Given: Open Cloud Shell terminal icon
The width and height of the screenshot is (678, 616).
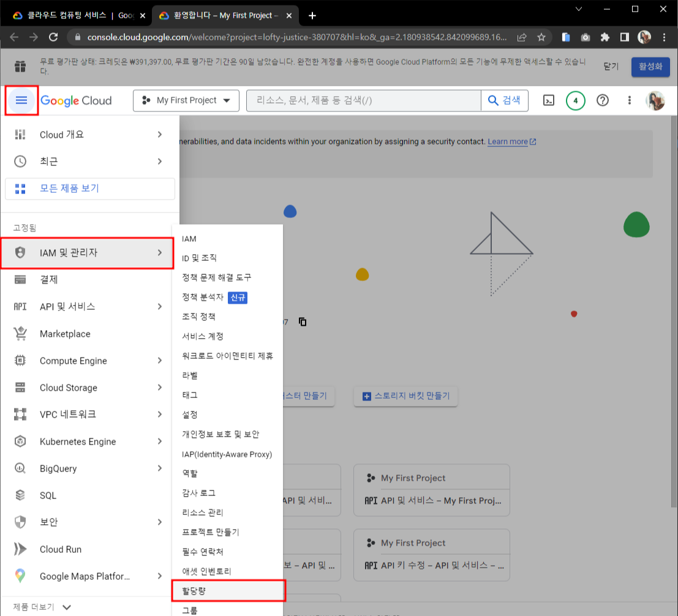Looking at the screenshot, I should pos(548,100).
